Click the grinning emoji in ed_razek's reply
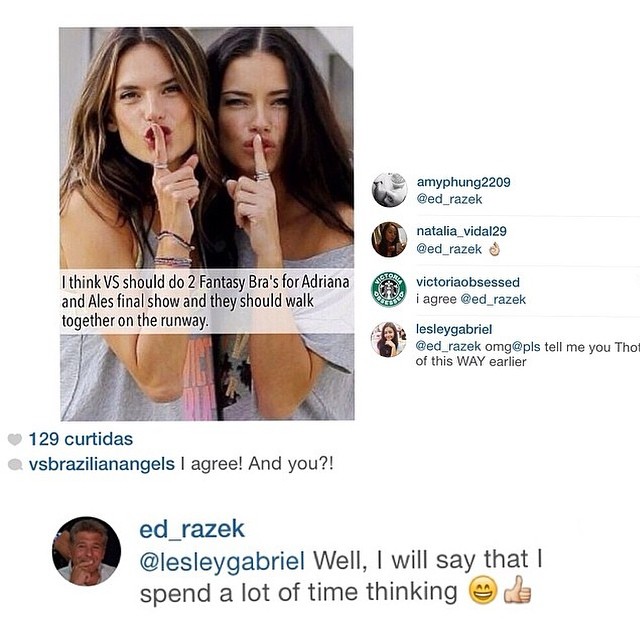Viewport: 640px width, 640px height. click(x=483, y=590)
